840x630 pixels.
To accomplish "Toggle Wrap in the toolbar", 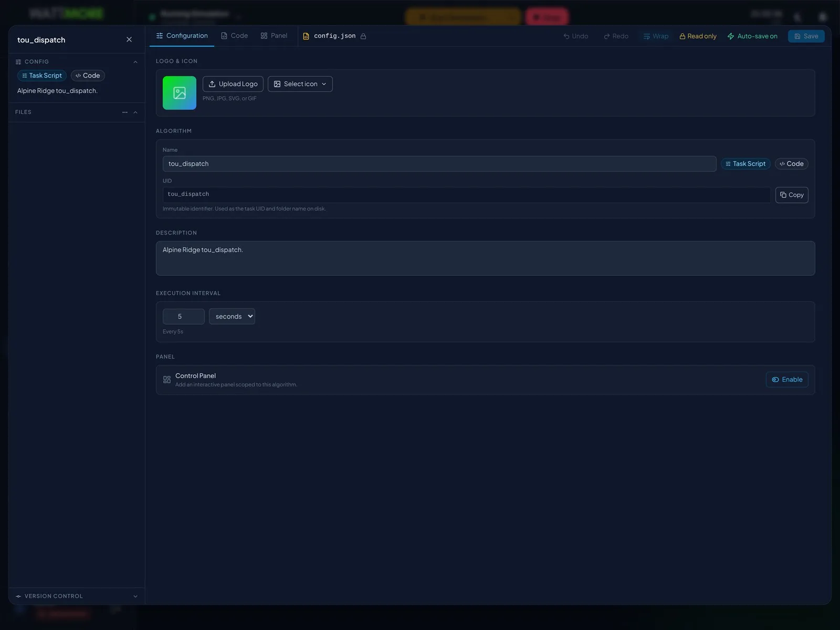I will (x=656, y=36).
